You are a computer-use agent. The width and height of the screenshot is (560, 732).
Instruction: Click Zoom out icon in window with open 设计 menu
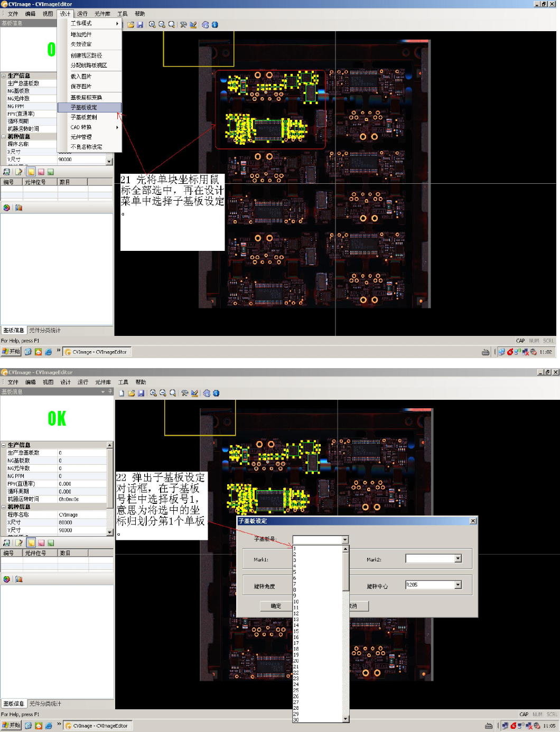162,25
